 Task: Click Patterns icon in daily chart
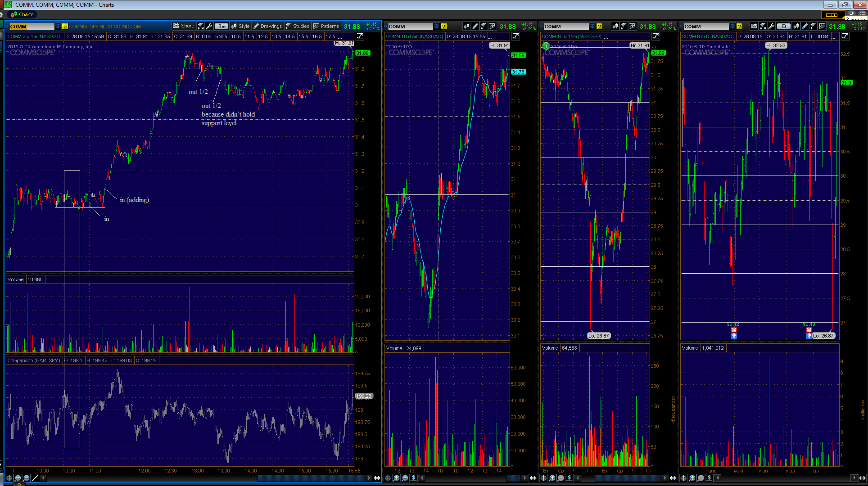coord(822,26)
